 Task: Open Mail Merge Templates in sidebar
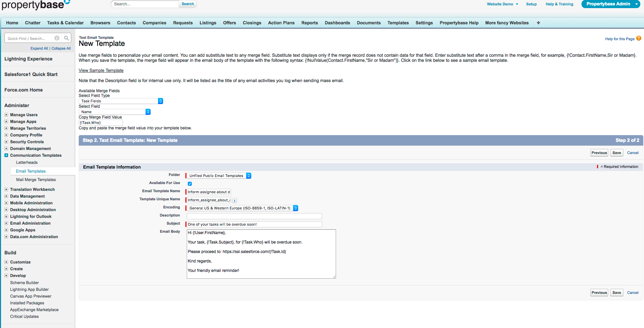[36, 180]
